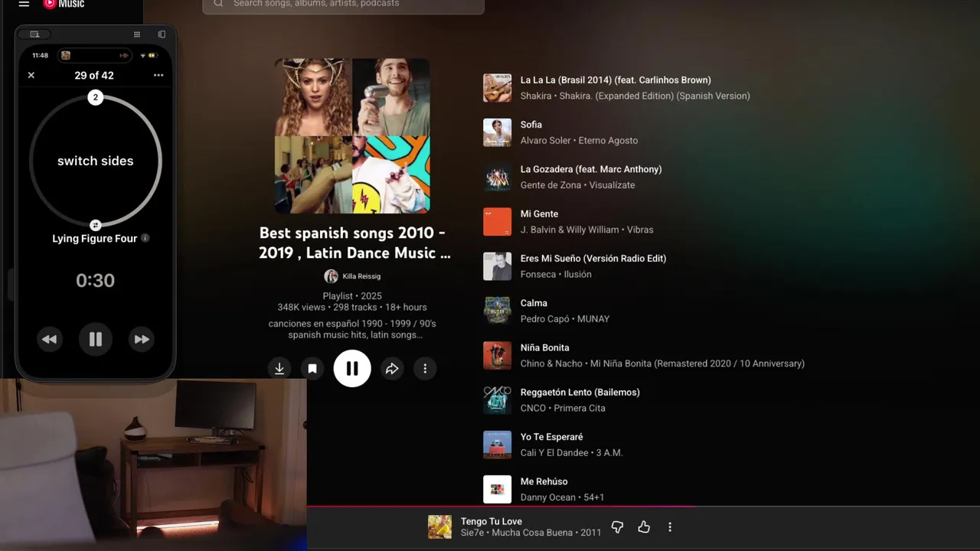Click the search magnifier icon
This screenshot has height=551, width=980.
[x=218, y=4]
